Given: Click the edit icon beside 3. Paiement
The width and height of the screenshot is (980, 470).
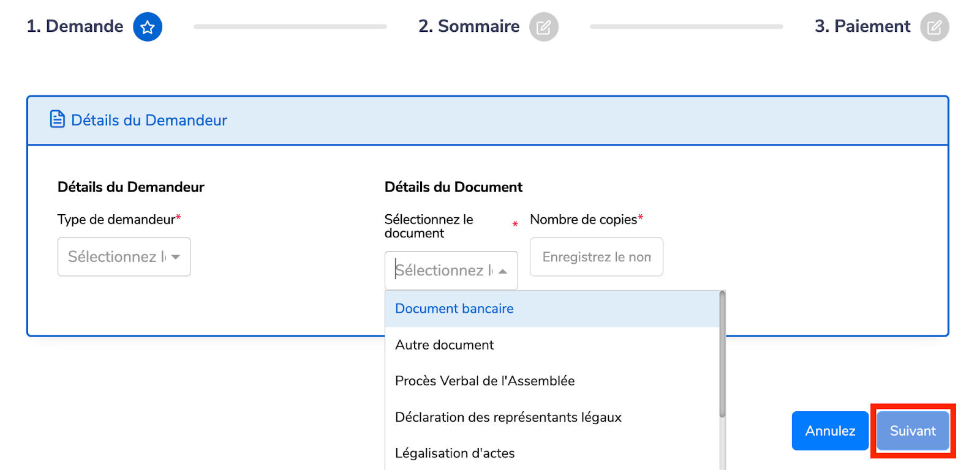Looking at the screenshot, I should (x=935, y=27).
